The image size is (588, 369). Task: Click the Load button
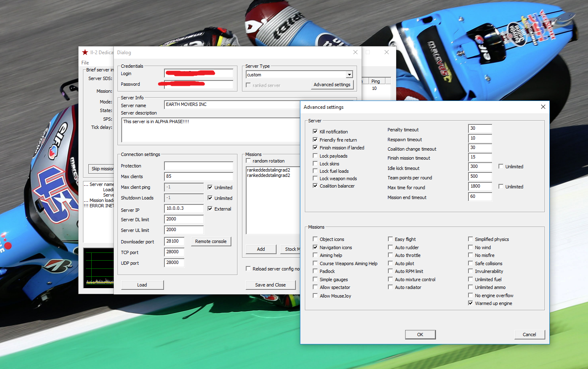click(142, 285)
